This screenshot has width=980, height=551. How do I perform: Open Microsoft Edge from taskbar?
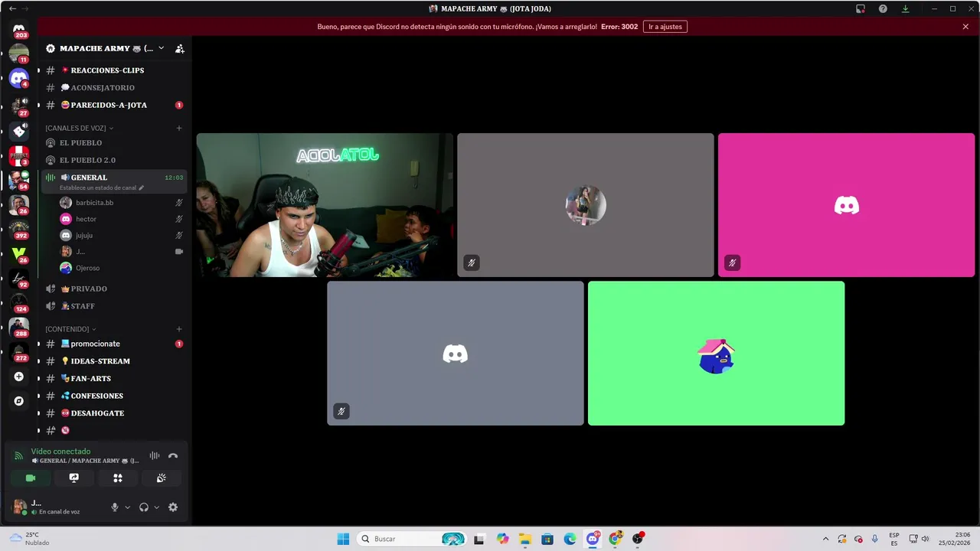tap(570, 539)
